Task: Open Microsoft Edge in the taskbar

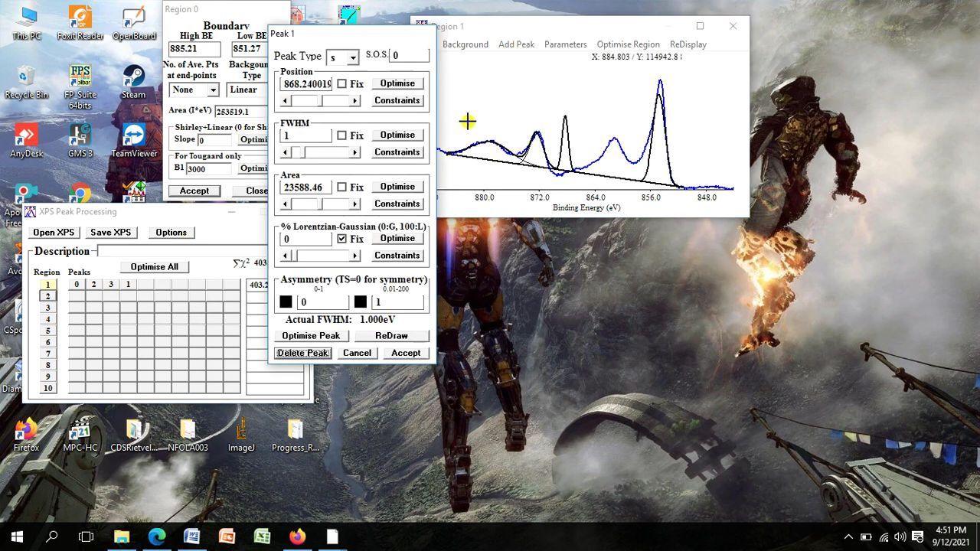Action: pos(157,536)
